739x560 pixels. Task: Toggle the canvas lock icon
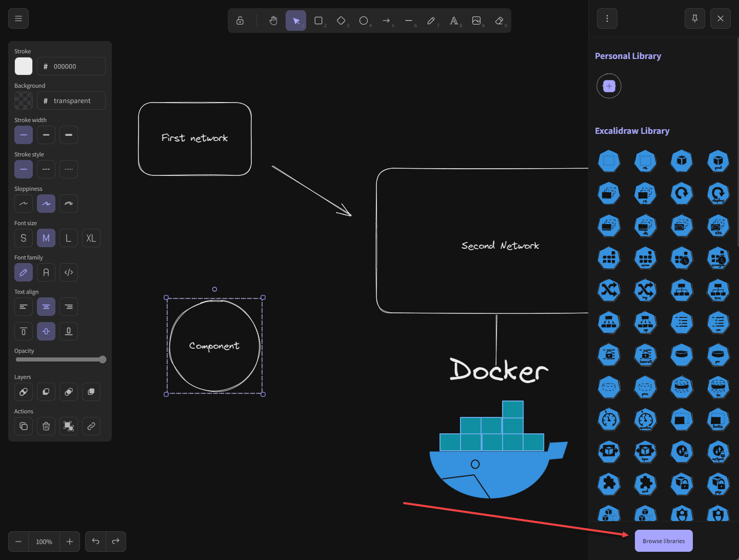240,21
